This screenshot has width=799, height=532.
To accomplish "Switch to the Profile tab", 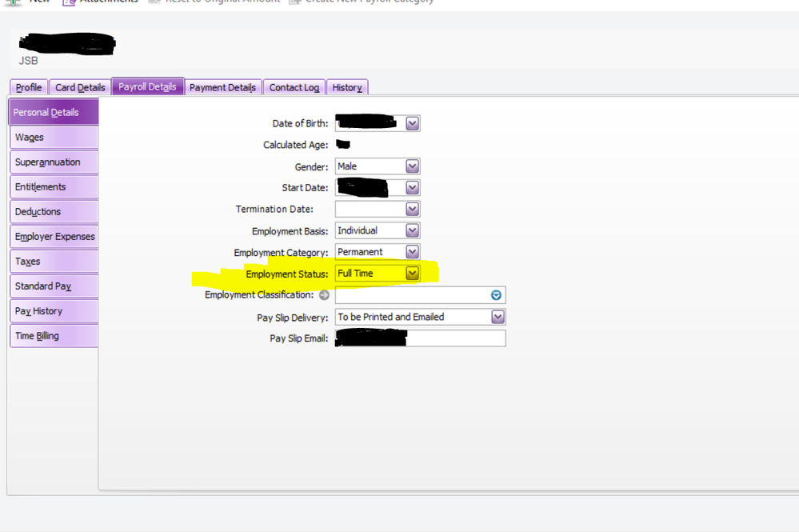I will coord(29,87).
